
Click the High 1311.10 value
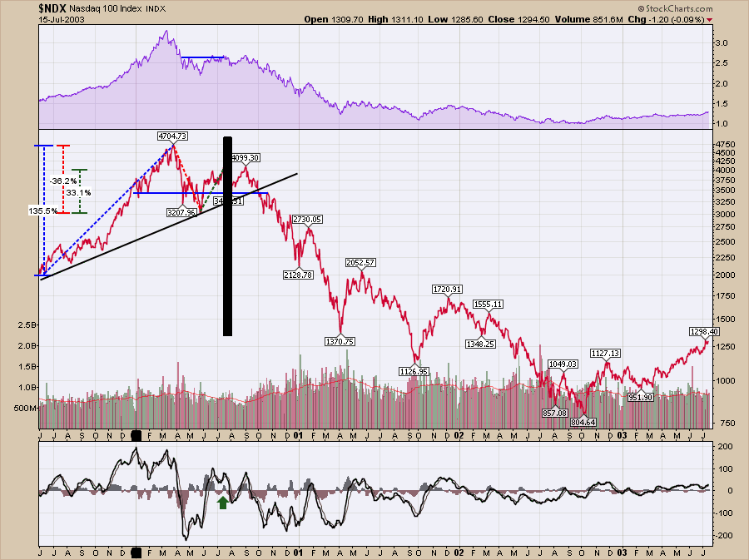coord(396,20)
